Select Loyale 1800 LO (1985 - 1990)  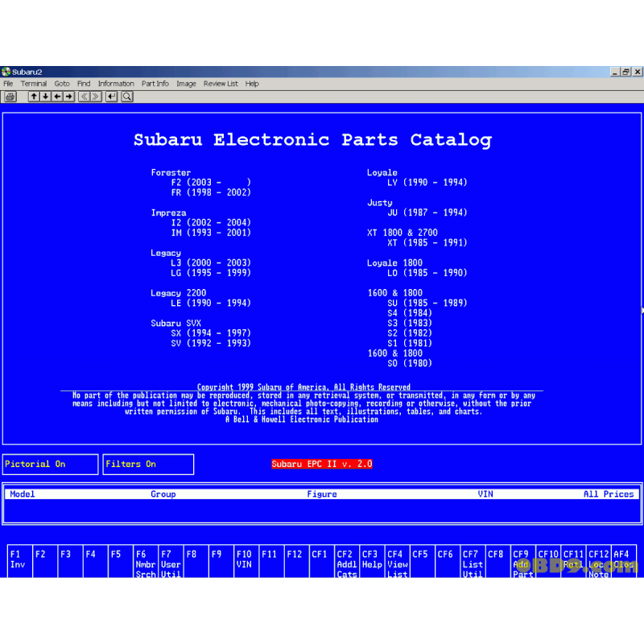coord(427,273)
